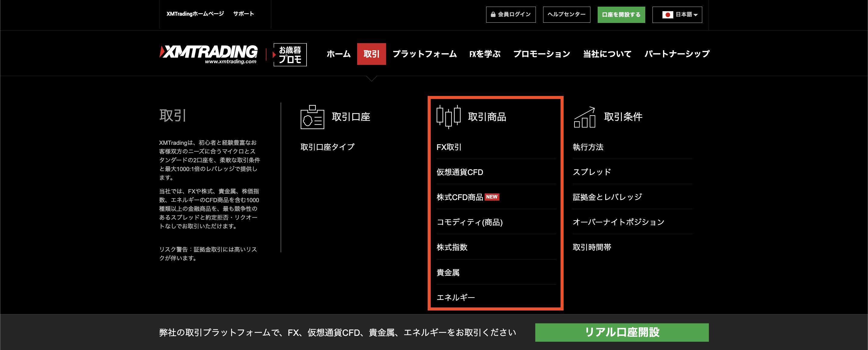Click the リスク警告 risk warning text
This screenshot has width=868, height=350.
pos(208,253)
